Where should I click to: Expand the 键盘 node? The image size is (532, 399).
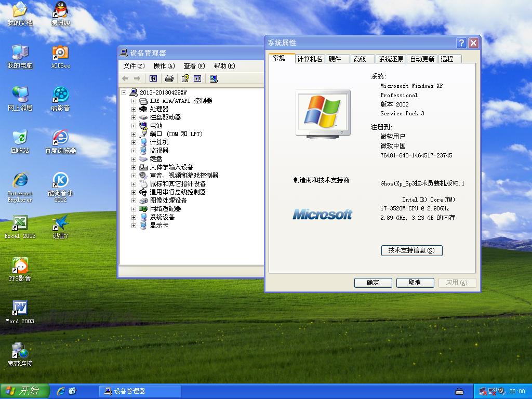(x=134, y=159)
